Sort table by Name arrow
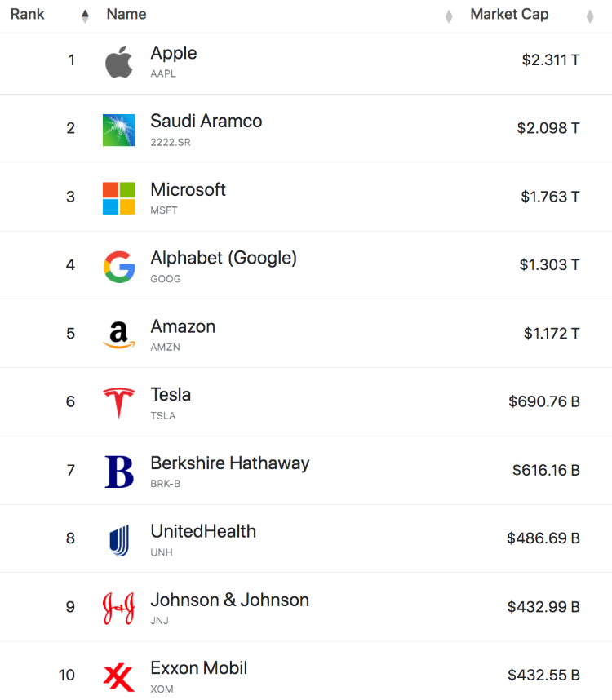 (448, 16)
